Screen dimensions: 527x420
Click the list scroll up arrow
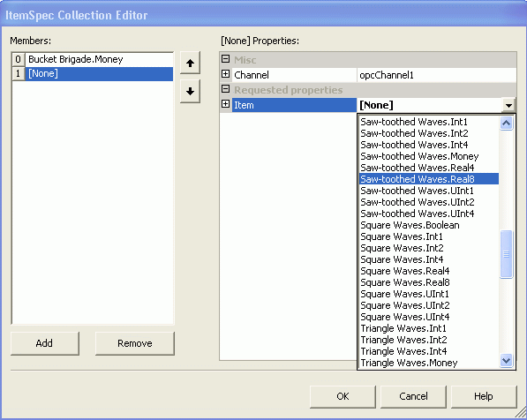click(506, 124)
